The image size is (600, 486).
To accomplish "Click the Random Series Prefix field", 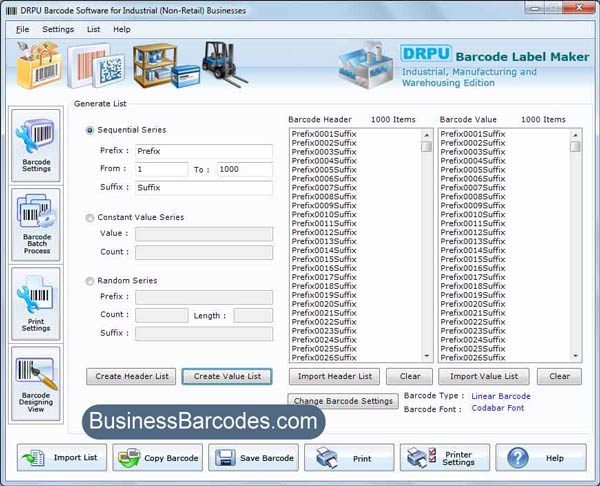I will pos(204,297).
